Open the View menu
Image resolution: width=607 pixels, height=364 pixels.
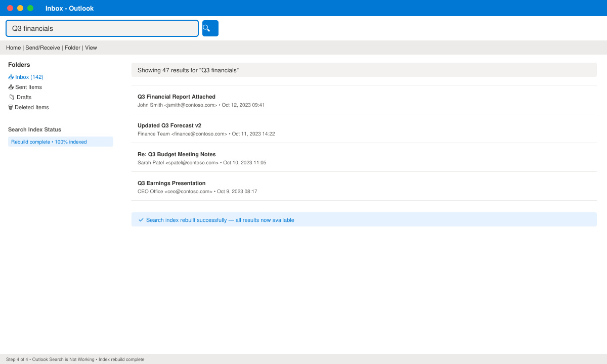91,48
